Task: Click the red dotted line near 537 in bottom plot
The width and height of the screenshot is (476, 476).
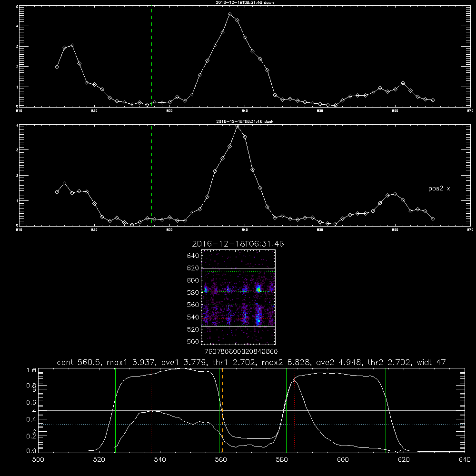Action: coord(151,410)
